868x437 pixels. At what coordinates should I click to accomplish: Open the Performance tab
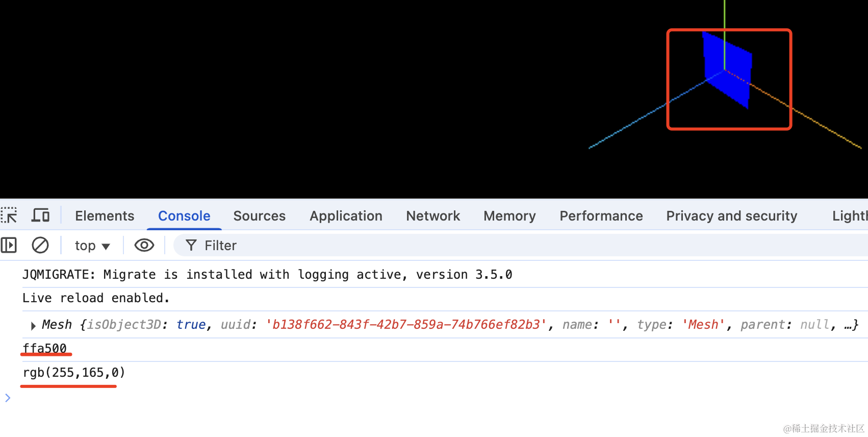click(601, 216)
